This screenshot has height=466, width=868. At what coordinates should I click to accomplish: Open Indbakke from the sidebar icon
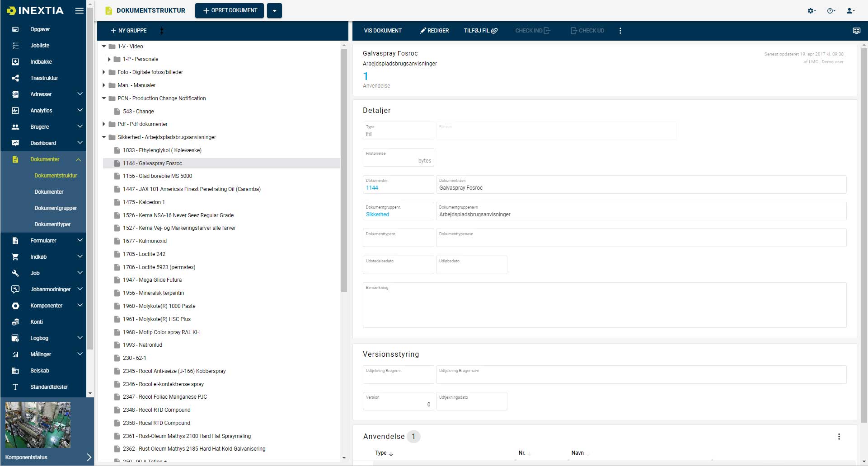pos(15,61)
